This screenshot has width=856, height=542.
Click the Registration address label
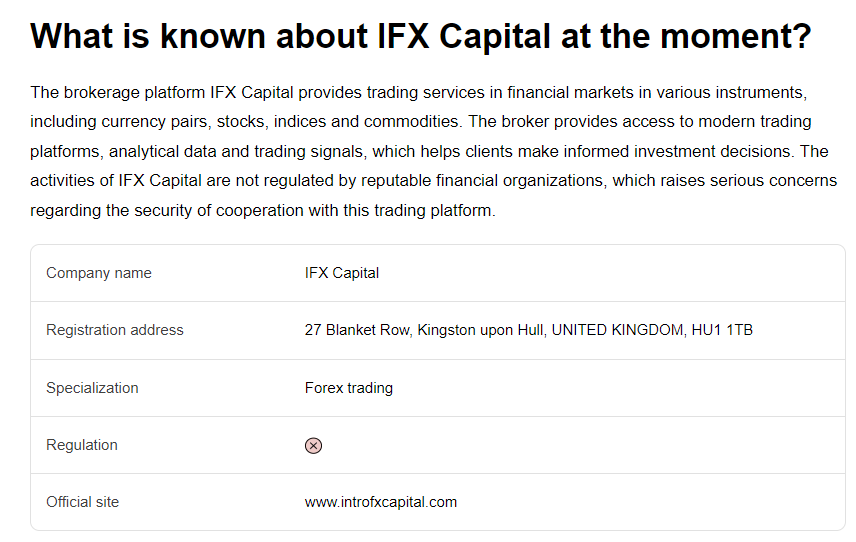(x=115, y=330)
